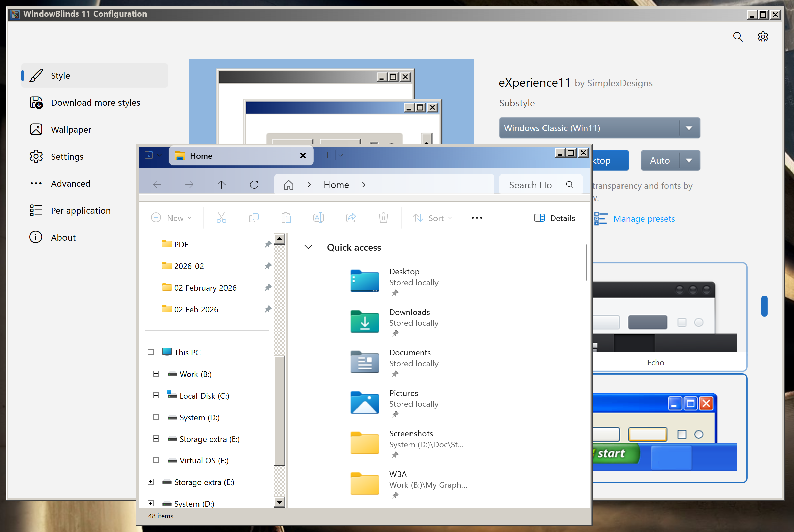The height and width of the screenshot is (532, 794).
Task: Click the Delete trash icon in Explorer toolbar
Action: tap(383, 218)
